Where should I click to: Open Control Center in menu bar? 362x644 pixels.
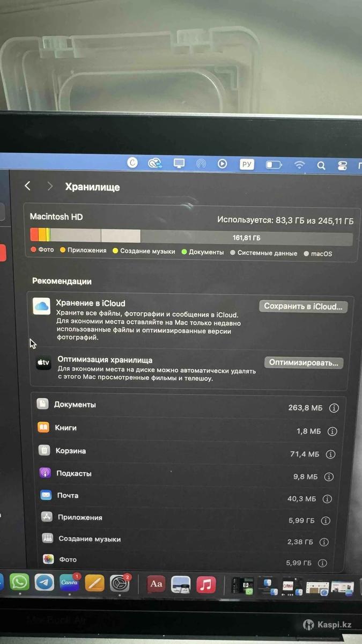click(x=342, y=166)
